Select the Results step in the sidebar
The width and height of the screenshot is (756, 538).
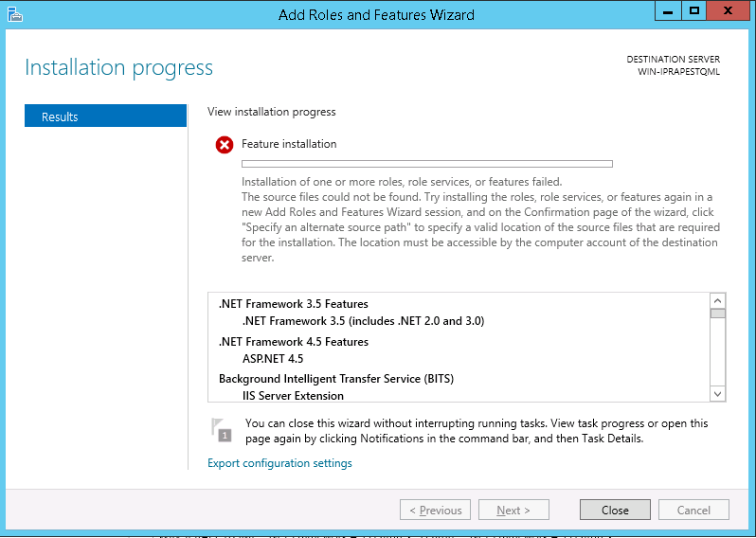click(x=105, y=117)
